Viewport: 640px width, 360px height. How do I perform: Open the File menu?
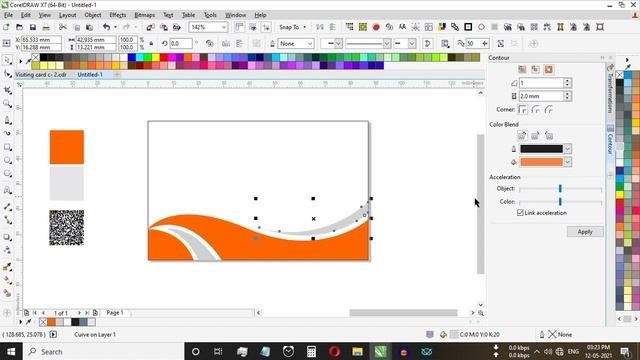point(9,15)
